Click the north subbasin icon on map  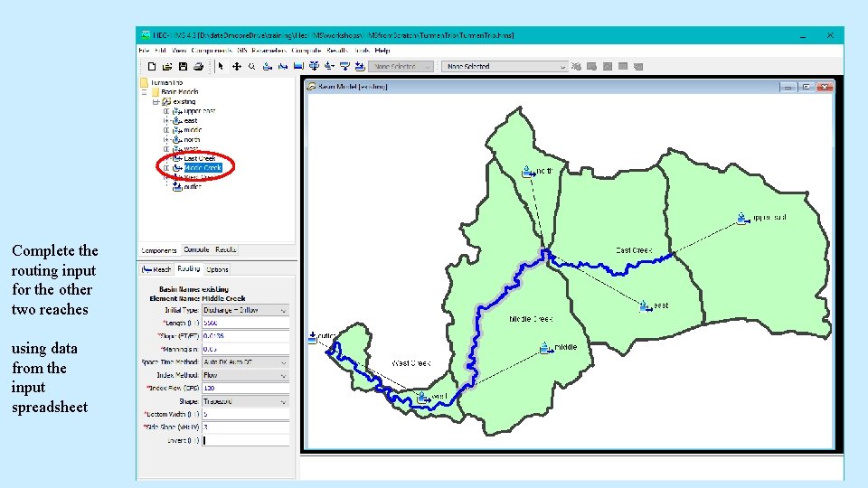pos(529,172)
